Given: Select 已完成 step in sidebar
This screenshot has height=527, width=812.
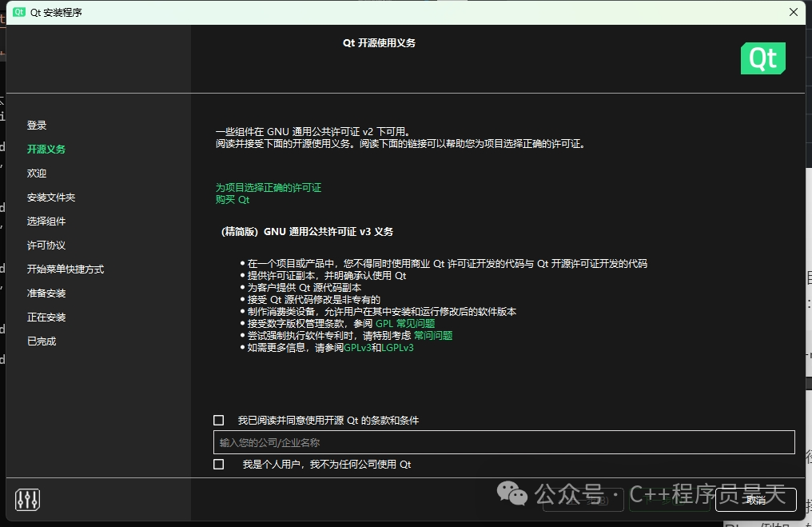Looking at the screenshot, I should click(x=42, y=341).
